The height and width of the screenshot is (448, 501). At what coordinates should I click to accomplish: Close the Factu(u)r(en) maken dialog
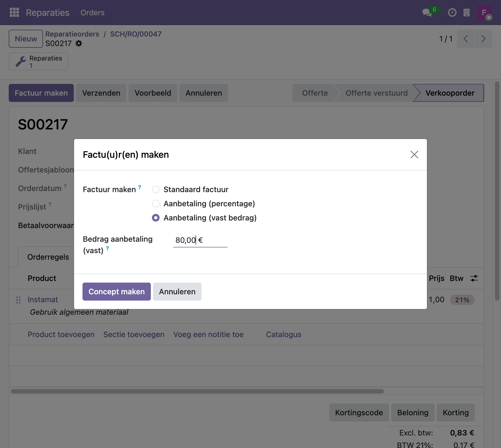(414, 155)
